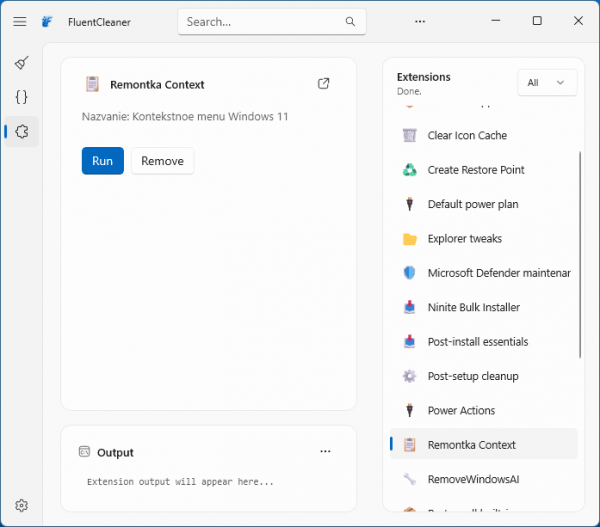Open the Output panel more options ellipsis

coord(325,452)
